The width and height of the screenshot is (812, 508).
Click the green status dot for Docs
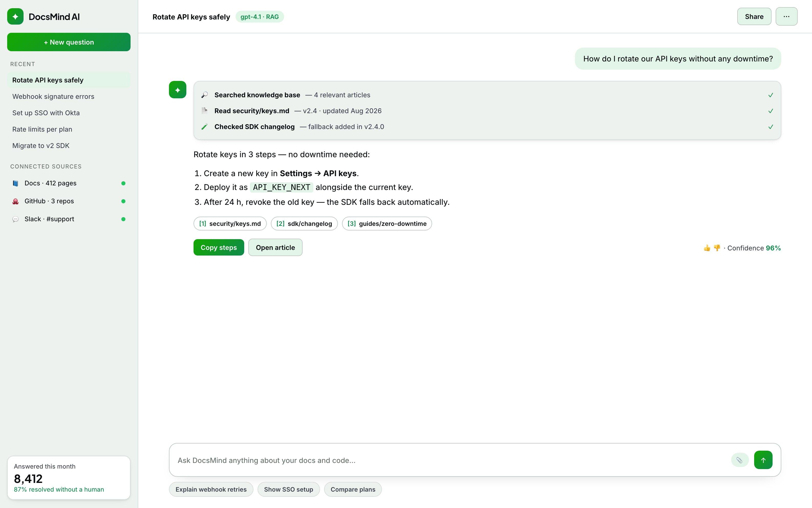(123, 183)
